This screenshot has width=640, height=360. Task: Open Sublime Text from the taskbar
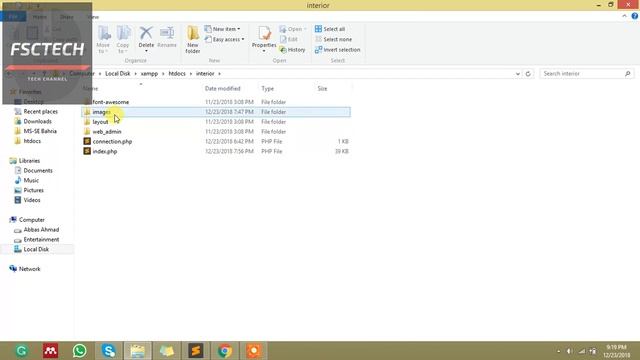[196, 351]
